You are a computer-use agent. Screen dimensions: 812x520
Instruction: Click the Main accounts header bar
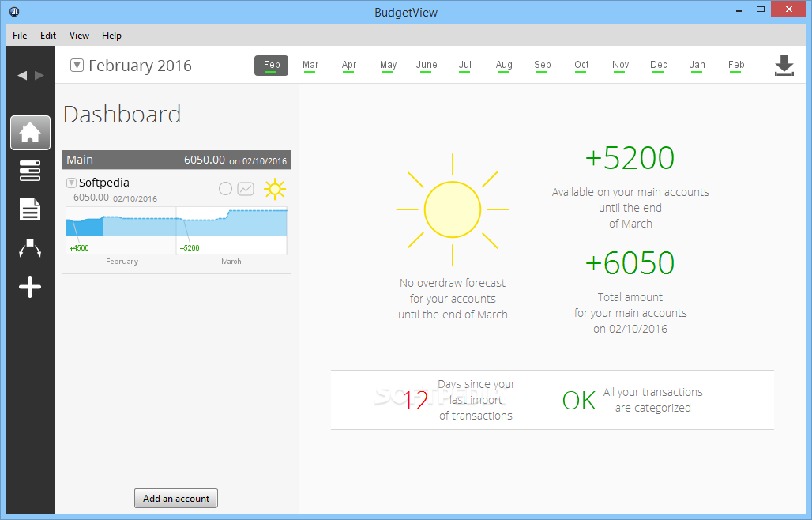point(177,160)
